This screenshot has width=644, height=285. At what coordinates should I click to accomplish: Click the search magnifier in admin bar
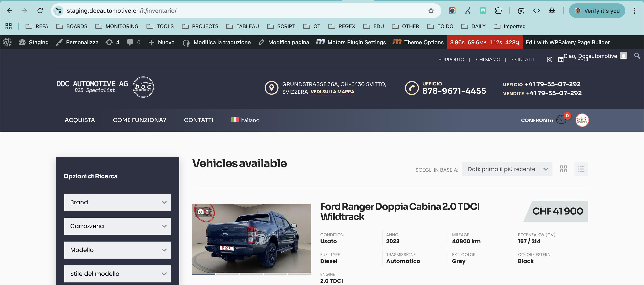pyautogui.click(x=637, y=56)
